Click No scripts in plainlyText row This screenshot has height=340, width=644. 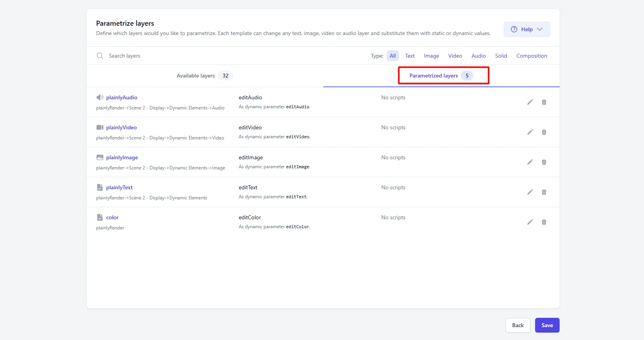pyautogui.click(x=393, y=187)
